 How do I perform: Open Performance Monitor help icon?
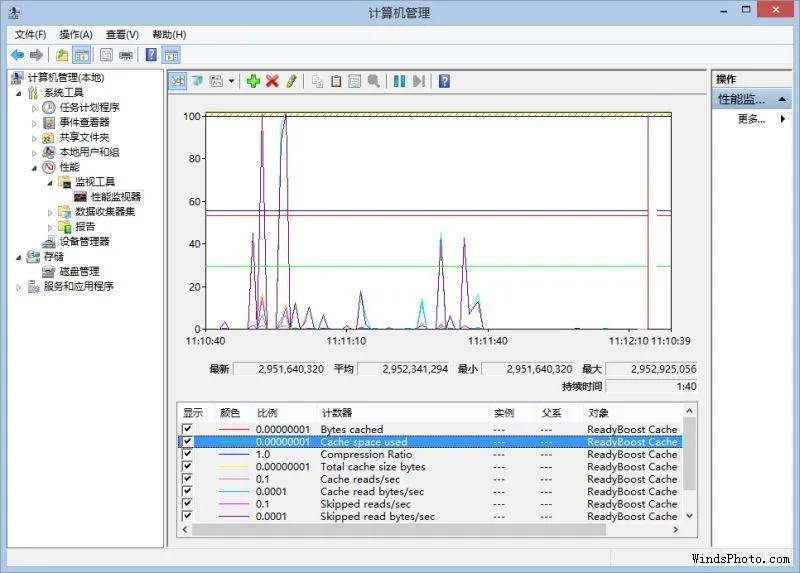pos(444,81)
